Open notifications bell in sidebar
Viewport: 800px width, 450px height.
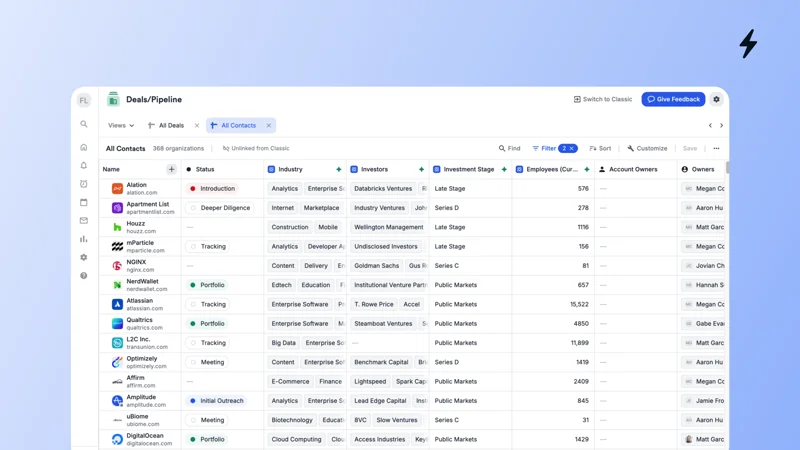point(84,165)
